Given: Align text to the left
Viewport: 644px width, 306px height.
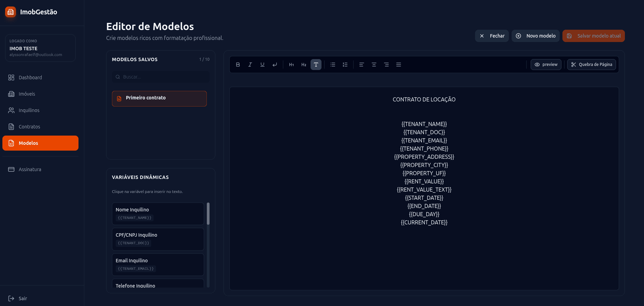Looking at the screenshot, I should (x=362, y=65).
